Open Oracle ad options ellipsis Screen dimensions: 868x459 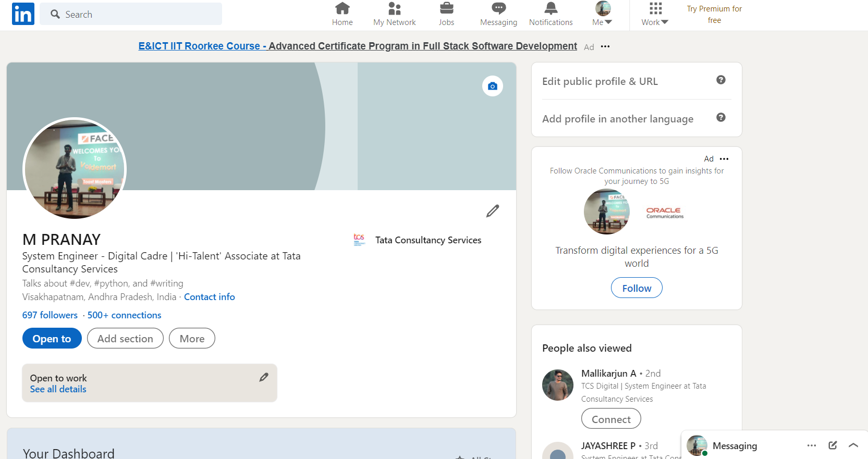pos(724,159)
